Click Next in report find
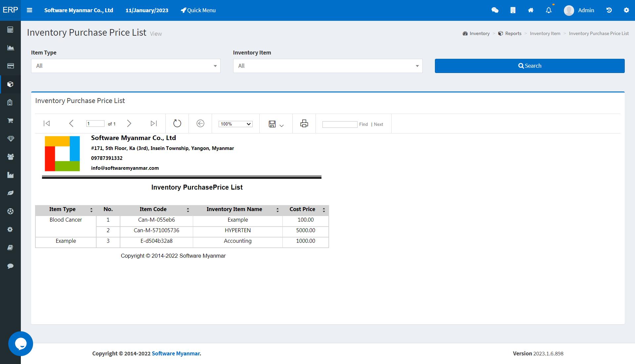 [x=378, y=124]
